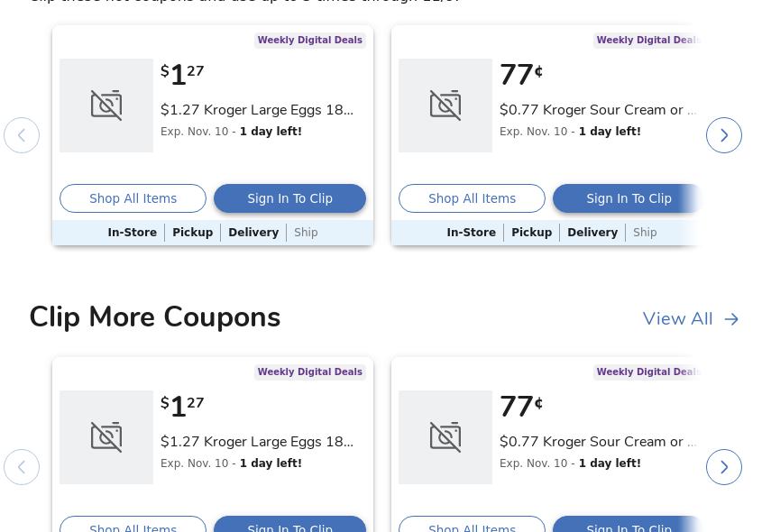Open lower $1.27 Kroger Large Eggs title
This screenshot has width=771, height=532.
257,442
